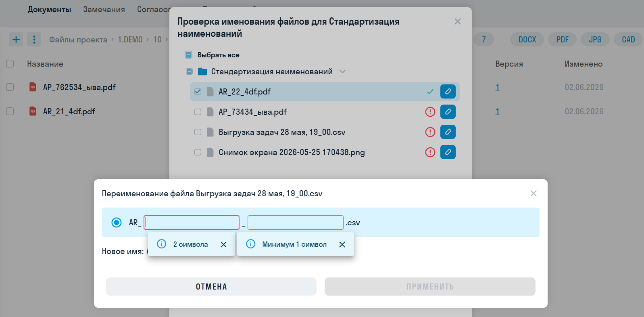
Task: Check the AP_762534_ыва.pdf row checkbox
Action: click(x=10, y=87)
